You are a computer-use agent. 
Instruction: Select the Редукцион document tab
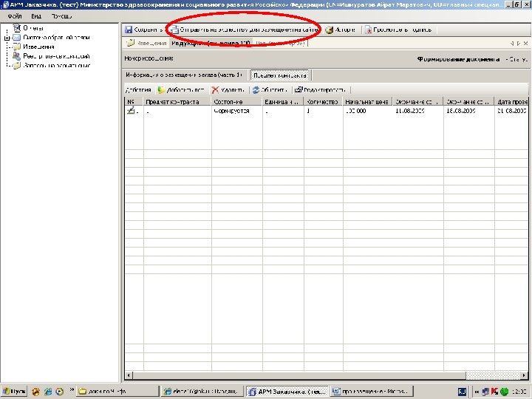tap(211, 43)
